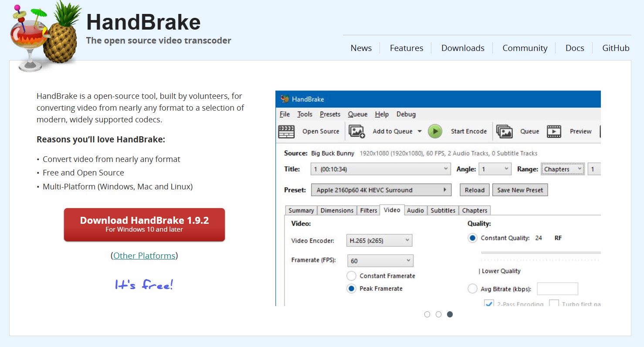Go to the Community page
This screenshot has width=644, height=347.
(x=525, y=48)
